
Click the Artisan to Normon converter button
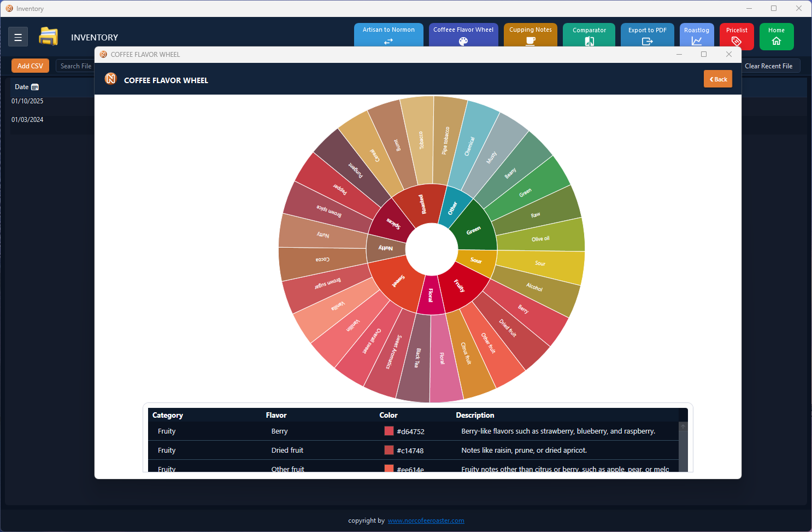[x=389, y=35]
